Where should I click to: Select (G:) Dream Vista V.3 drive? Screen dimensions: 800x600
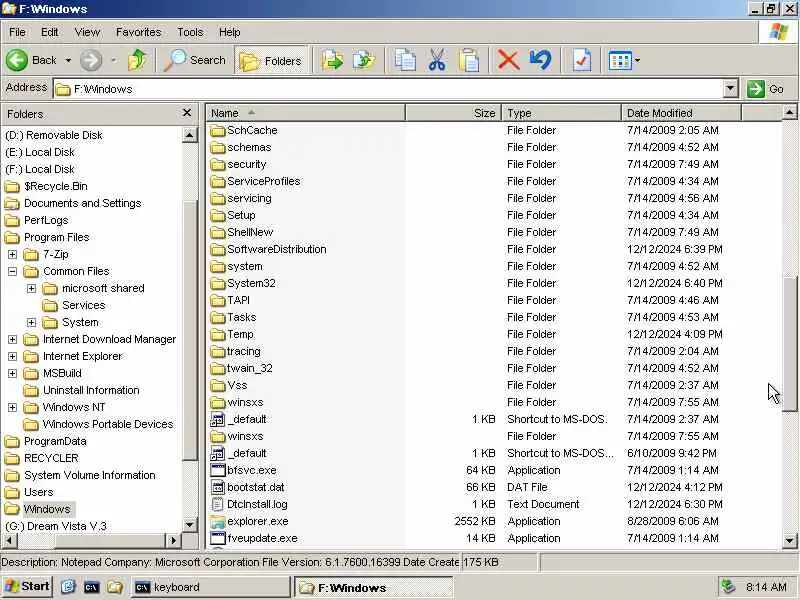(56, 526)
